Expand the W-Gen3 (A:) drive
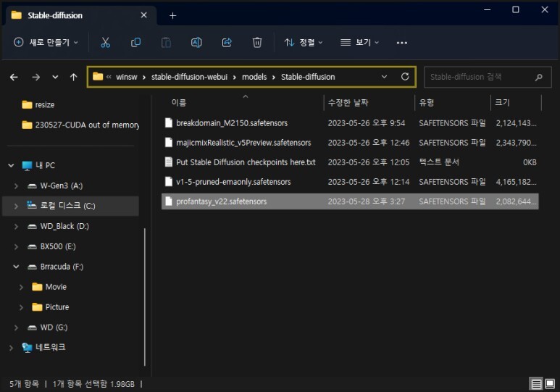Viewport: 560px width, 392px height. pyautogui.click(x=16, y=185)
